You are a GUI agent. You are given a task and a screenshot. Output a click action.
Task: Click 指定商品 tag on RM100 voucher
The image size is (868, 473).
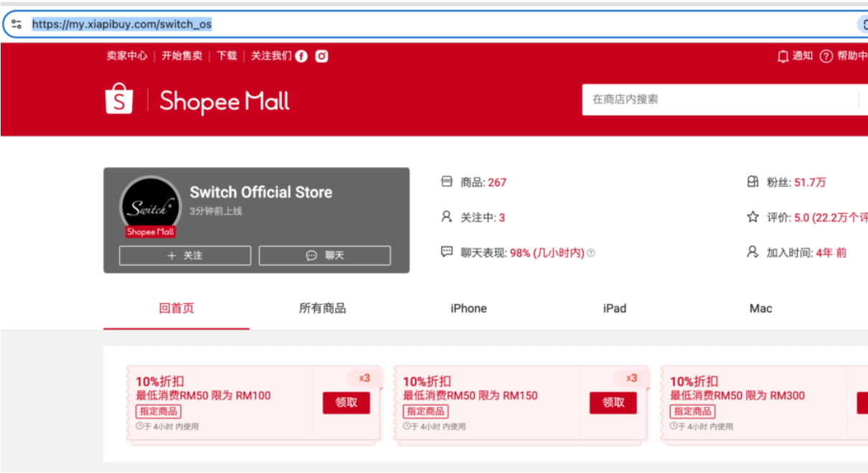coord(159,411)
